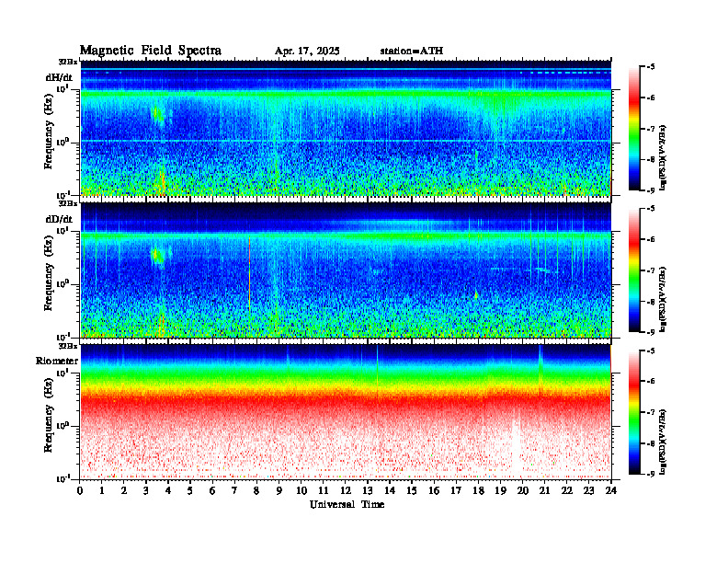Viewport: 728px width, 563px height.
Task: Click the hour "4" tick label
Action: pos(168,490)
